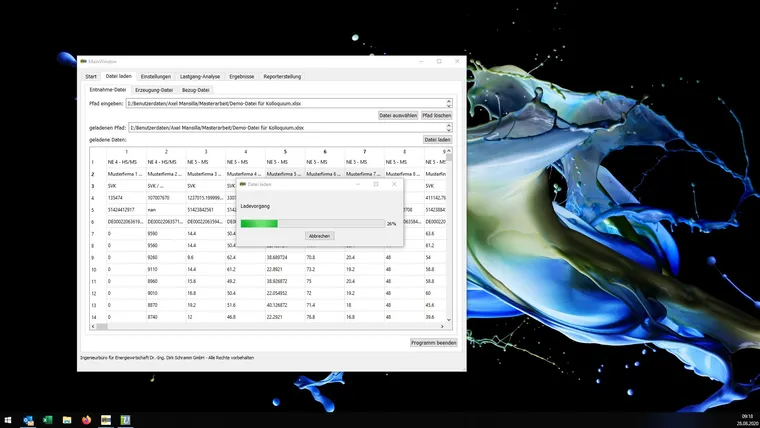
Task: Click the Datei auswählen button
Action: pos(397,115)
